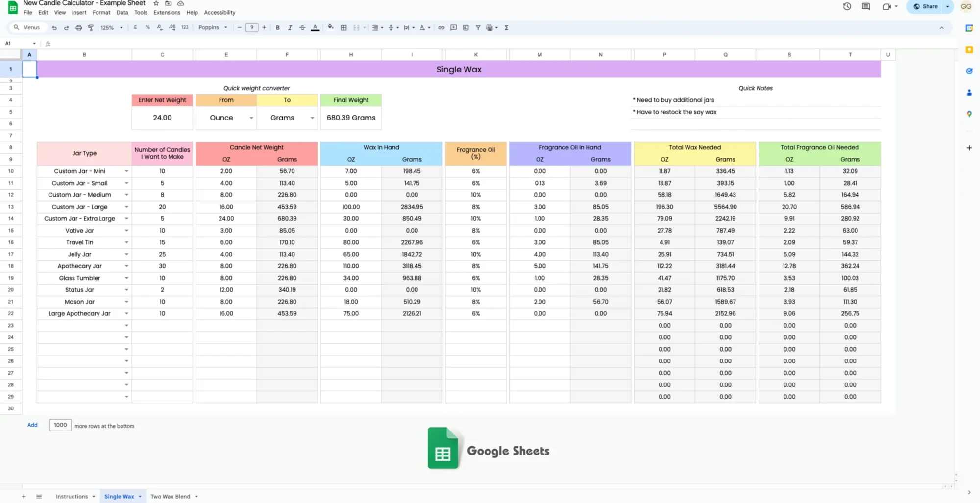Click the Insert comment icon in toolbar
The width and height of the screenshot is (980, 503).
click(454, 28)
